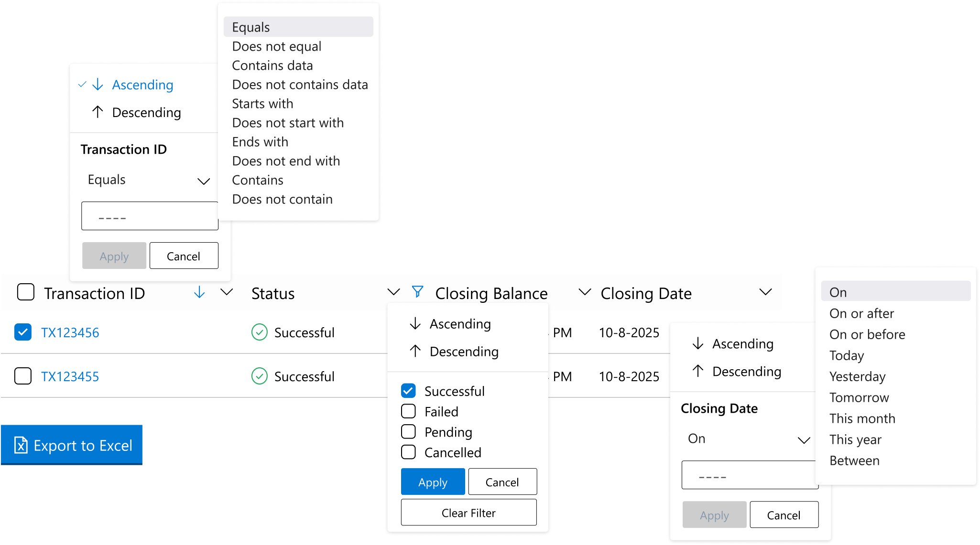
Task: Click the Excel icon on Export button
Action: pyautogui.click(x=21, y=445)
